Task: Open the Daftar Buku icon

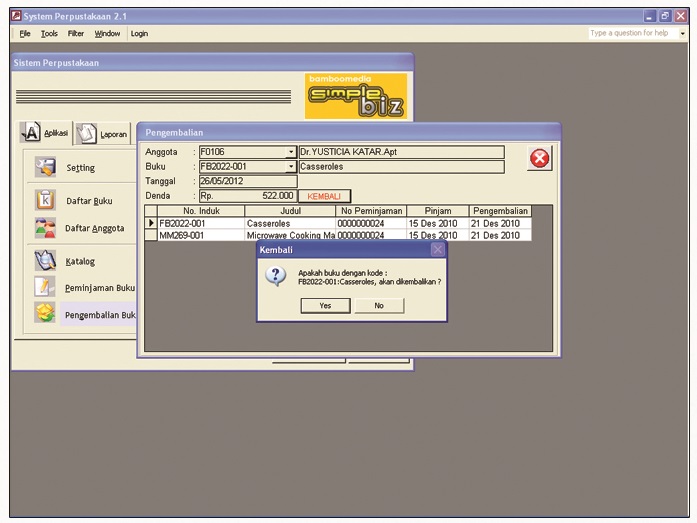Action: 45,200
